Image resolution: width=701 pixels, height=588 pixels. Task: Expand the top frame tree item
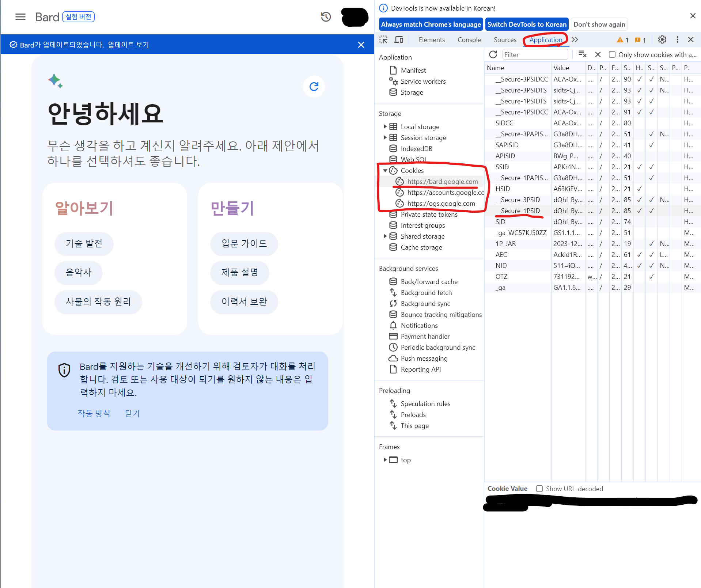pyautogui.click(x=385, y=460)
